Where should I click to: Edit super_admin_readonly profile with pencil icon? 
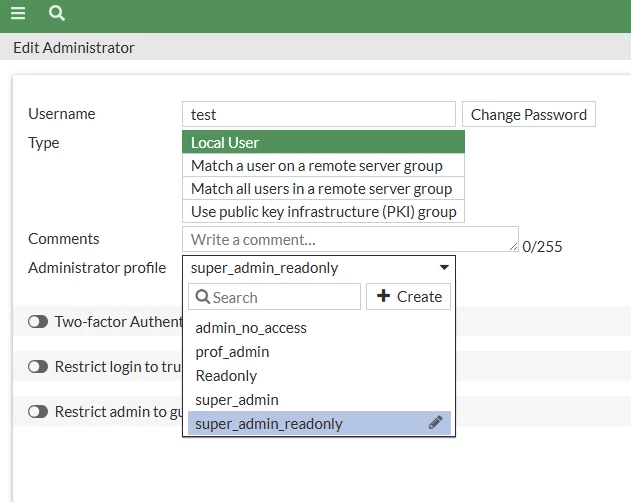(435, 422)
